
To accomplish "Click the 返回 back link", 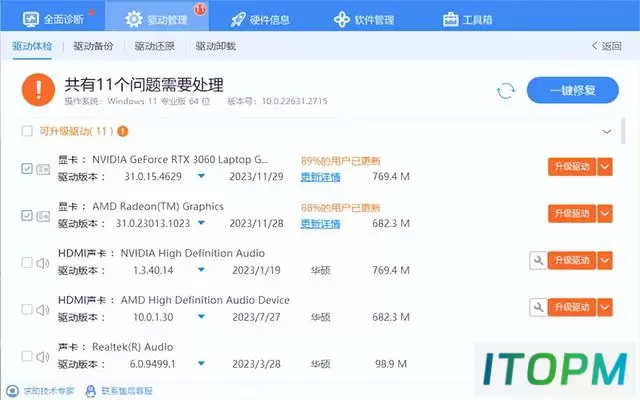I will pyautogui.click(x=607, y=46).
